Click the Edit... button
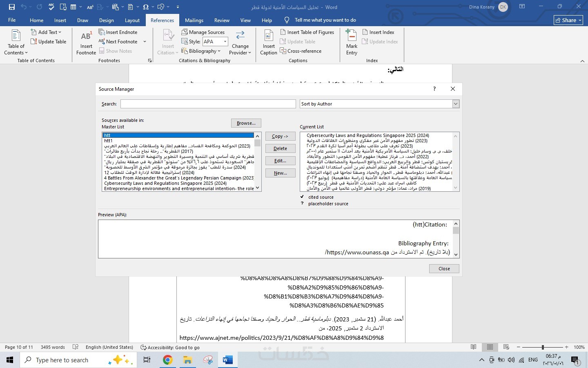The height and width of the screenshot is (368, 588). (x=280, y=161)
